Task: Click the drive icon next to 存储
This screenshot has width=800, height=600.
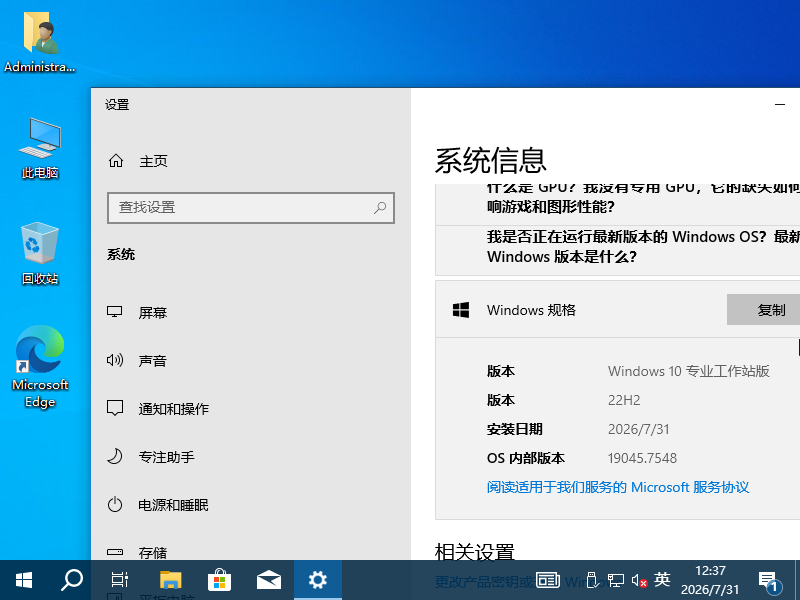Action: click(115, 552)
